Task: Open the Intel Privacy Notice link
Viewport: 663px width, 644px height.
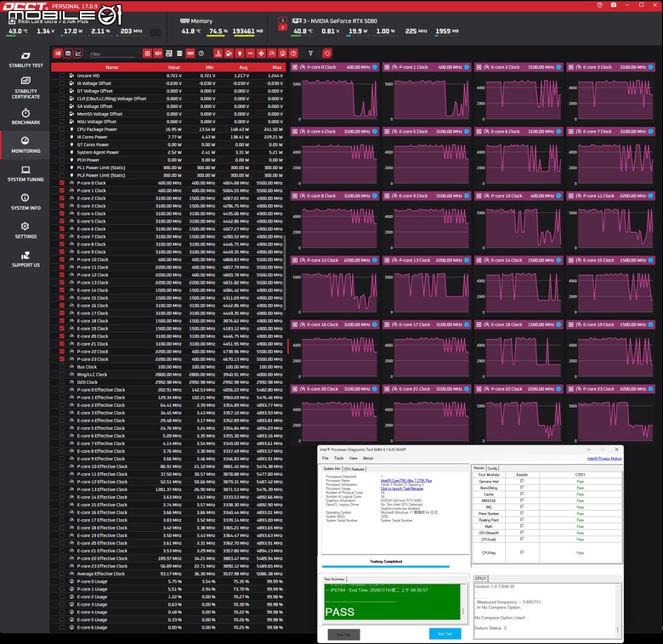Action: point(604,459)
